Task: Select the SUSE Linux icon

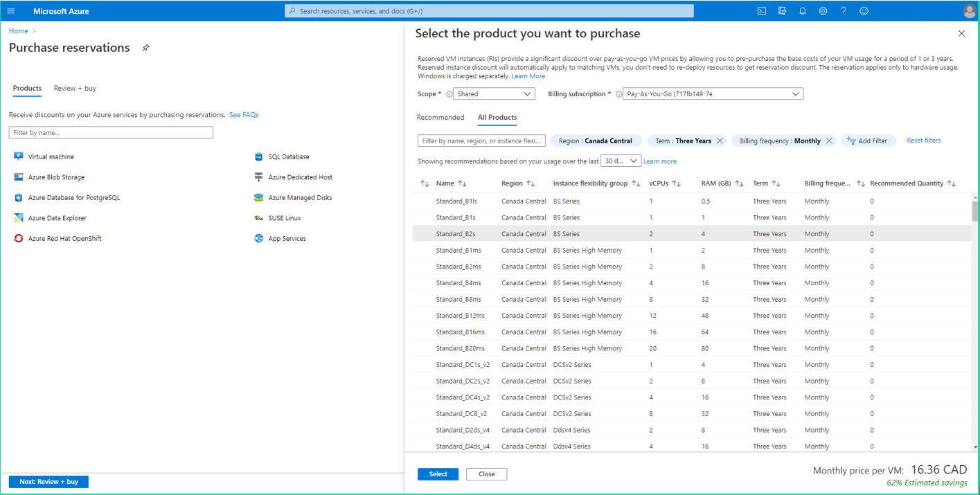Action: tap(259, 218)
